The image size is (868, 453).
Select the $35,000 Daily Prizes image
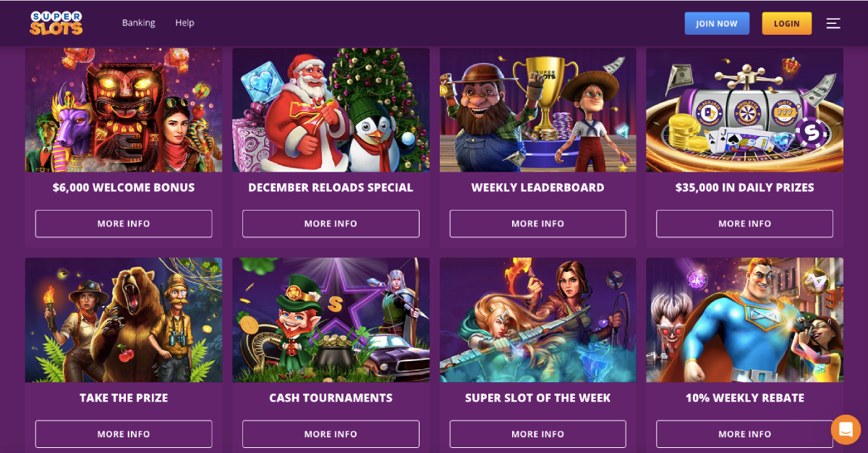coord(744,110)
